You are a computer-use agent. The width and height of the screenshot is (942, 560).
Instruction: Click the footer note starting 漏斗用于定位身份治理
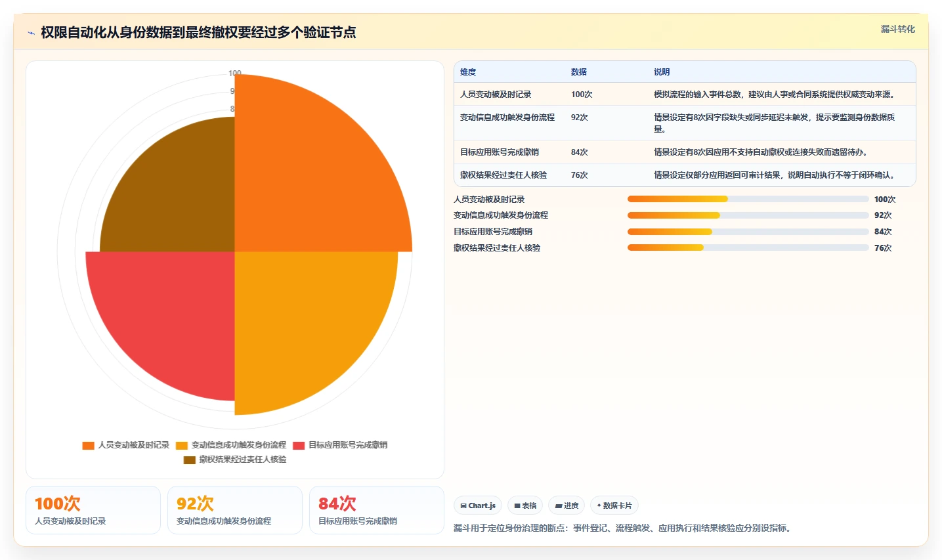624,528
